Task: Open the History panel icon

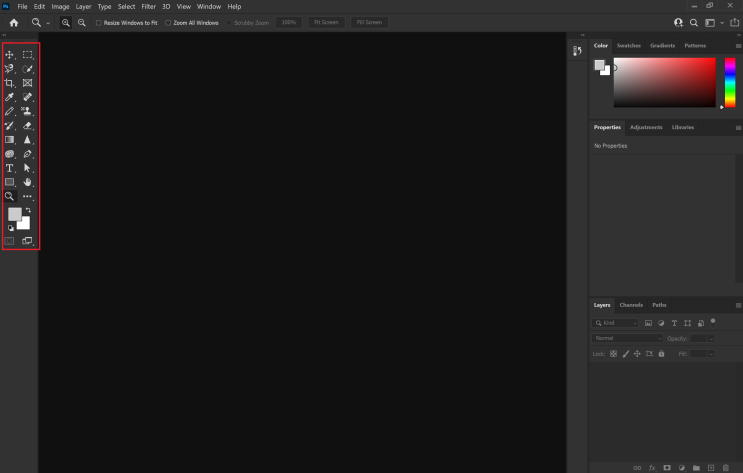Action: coord(577,51)
